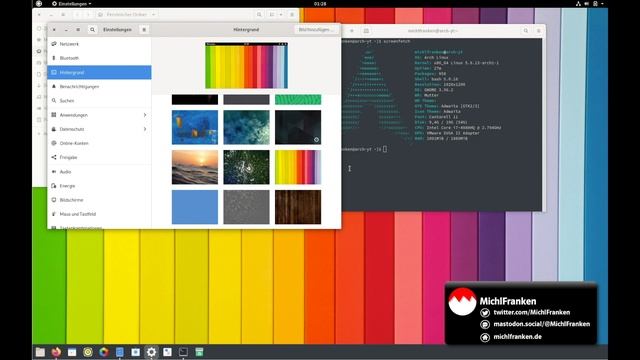The height and width of the screenshot is (360, 640).
Task: Click the speaker icon beside Audio
Action: tap(54, 171)
